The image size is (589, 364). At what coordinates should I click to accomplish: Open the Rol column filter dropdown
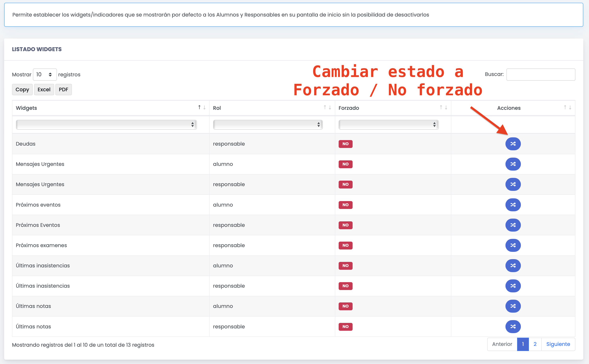[268, 125]
